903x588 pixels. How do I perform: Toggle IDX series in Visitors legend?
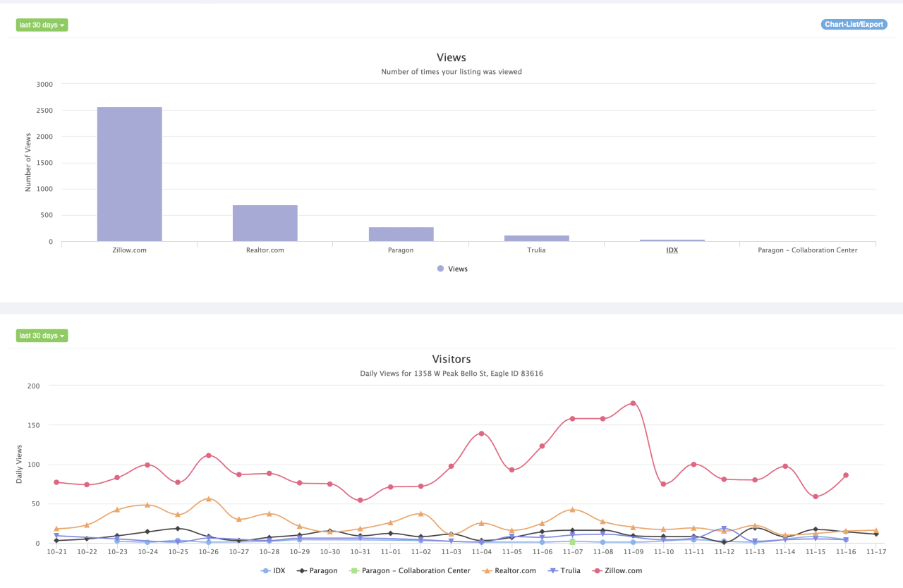[273, 570]
